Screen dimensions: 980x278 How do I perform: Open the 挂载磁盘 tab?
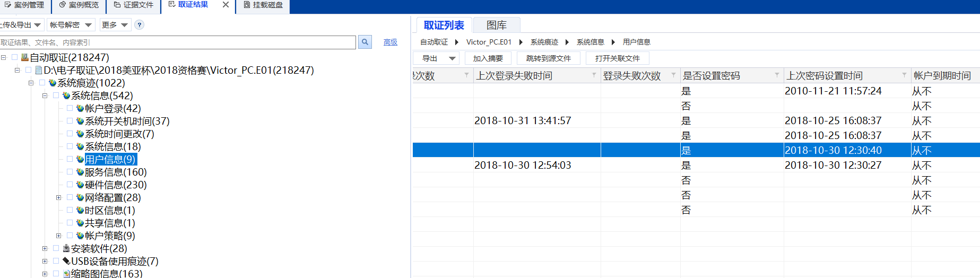coord(263,5)
